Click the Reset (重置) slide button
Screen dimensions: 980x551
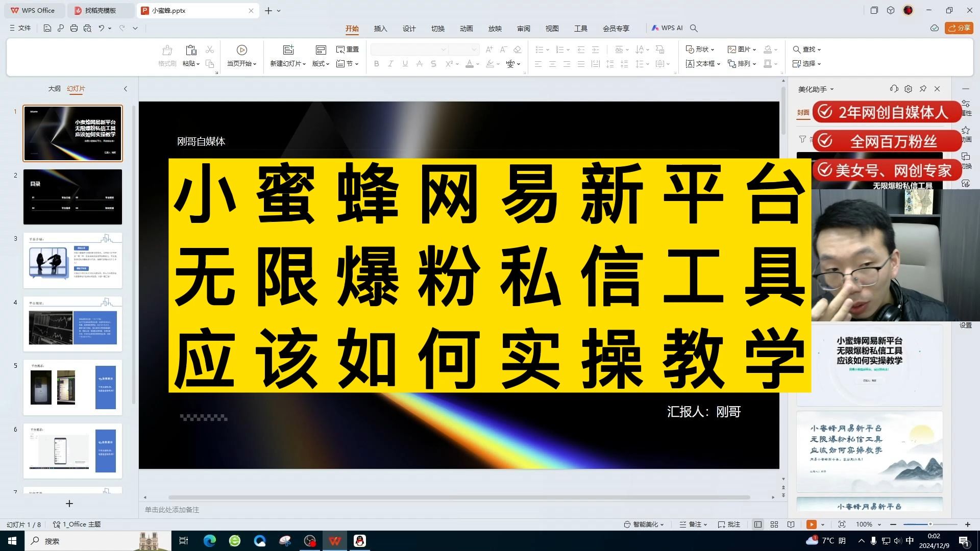[348, 49]
